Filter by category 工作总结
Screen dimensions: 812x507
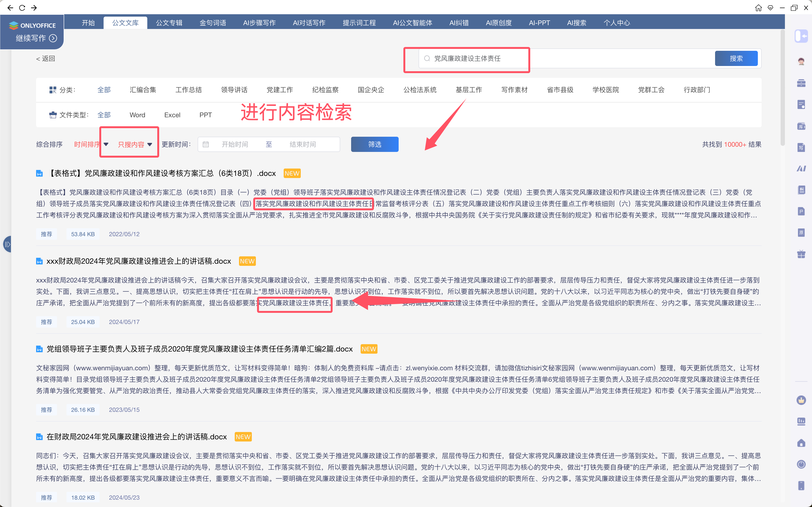(189, 89)
